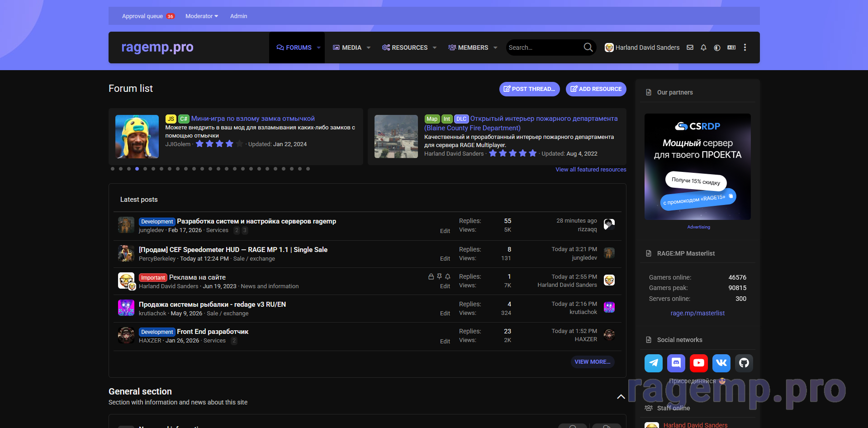Open the alerts bell icon
Viewport: 868px width, 428px height.
point(703,48)
